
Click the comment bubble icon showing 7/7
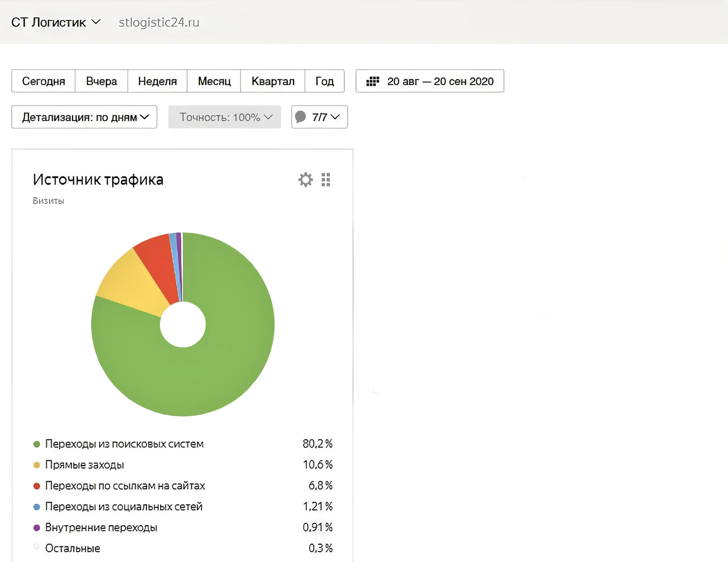[301, 117]
